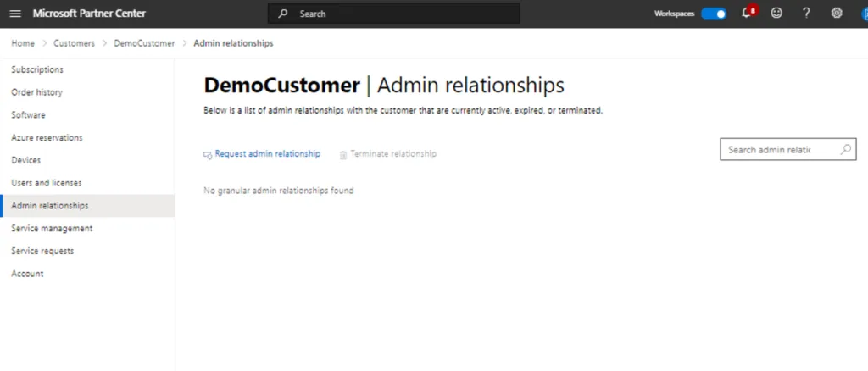
Task: Go to the Home breadcrumb
Action: pyautogui.click(x=23, y=43)
